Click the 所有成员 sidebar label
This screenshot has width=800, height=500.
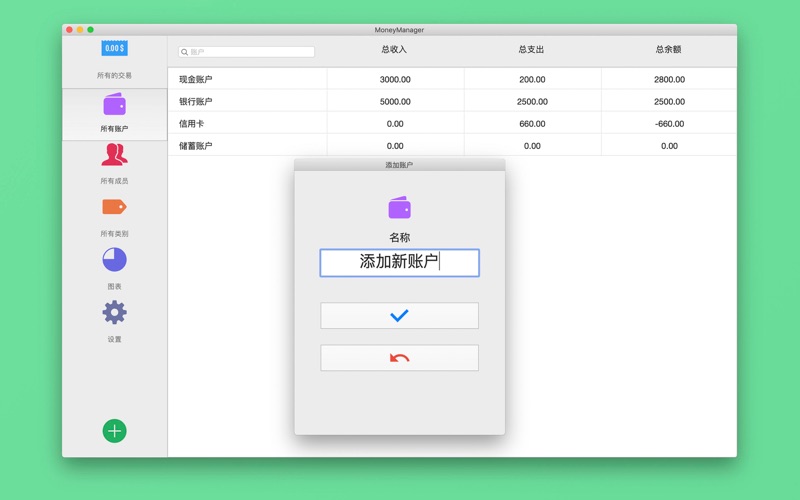114,181
